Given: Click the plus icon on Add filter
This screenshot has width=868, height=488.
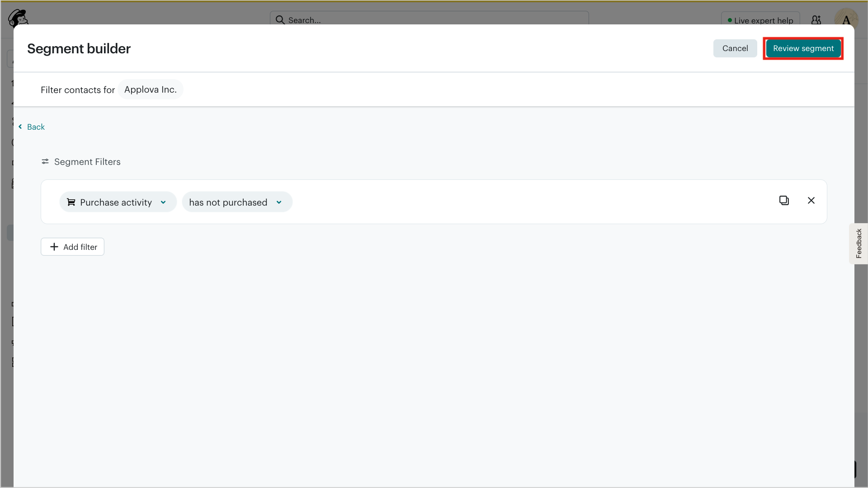Looking at the screenshot, I should point(54,247).
